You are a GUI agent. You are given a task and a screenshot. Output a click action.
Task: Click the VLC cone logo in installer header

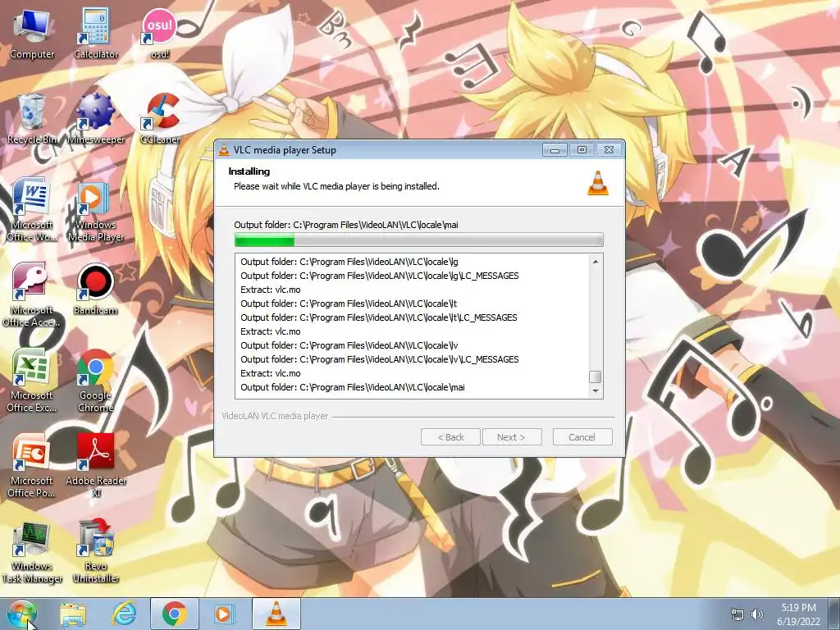598,183
